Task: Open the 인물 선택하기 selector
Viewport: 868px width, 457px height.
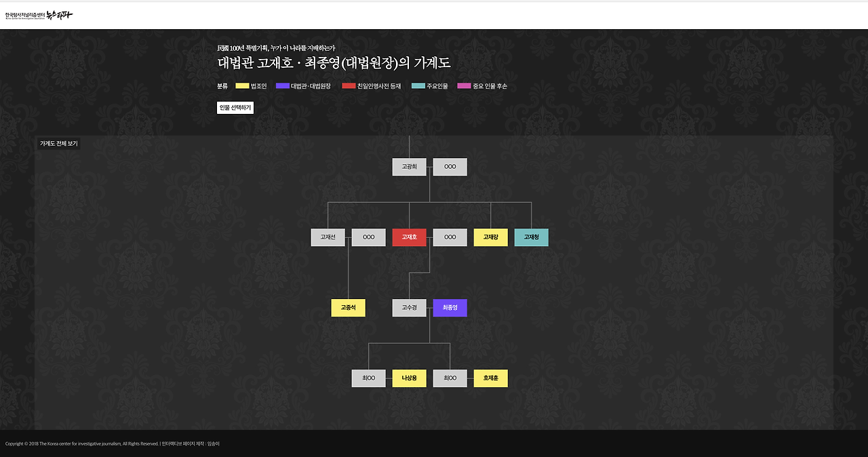Action: pyautogui.click(x=235, y=107)
